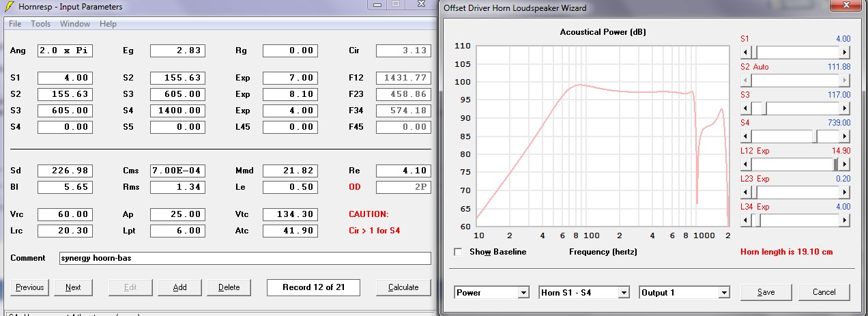Click the Rg input field

tap(290, 51)
